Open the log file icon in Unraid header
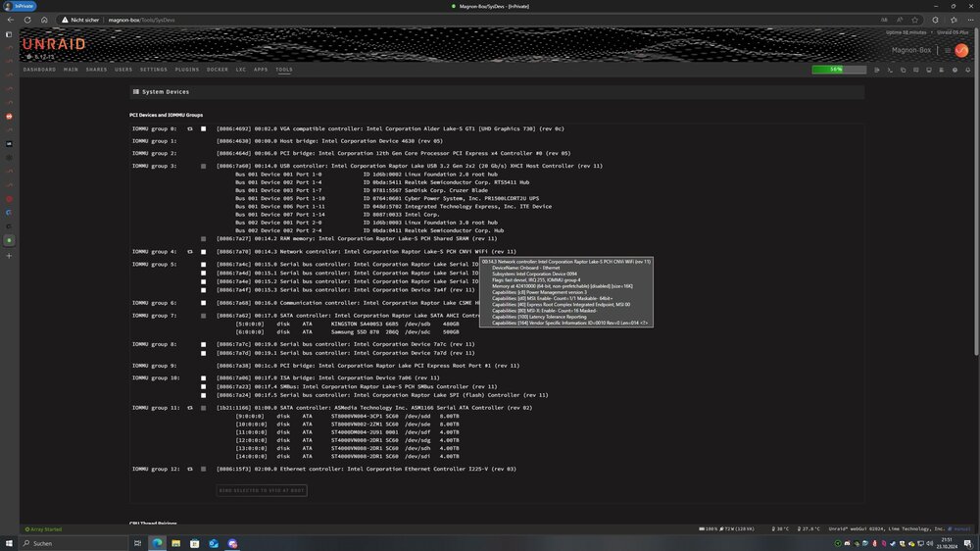The image size is (980, 551). tap(877, 70)
